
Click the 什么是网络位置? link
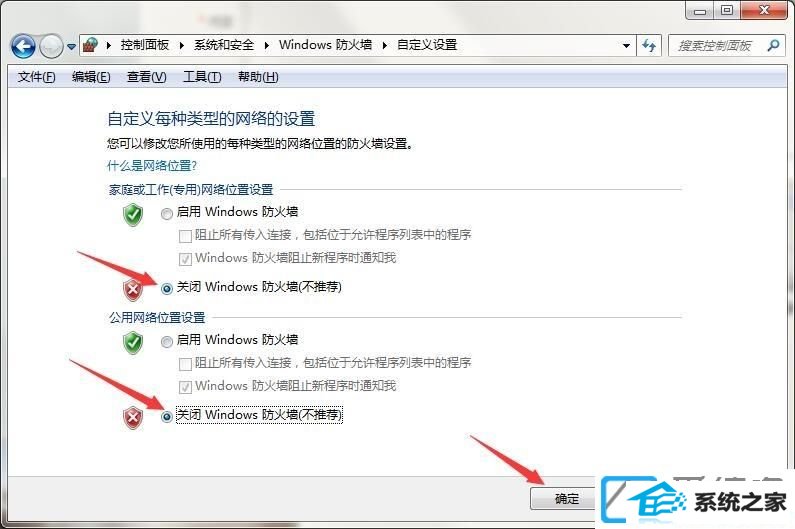pos(152,166)
